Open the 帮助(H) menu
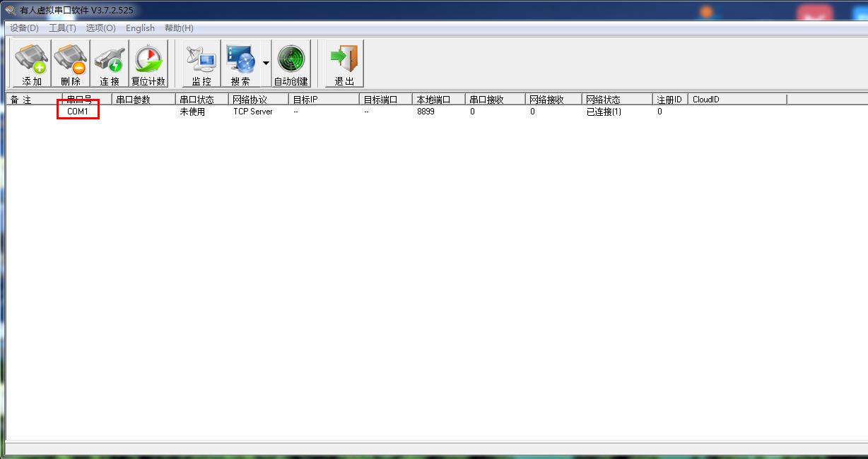The width and height of the screenshot is (868, 459). (x=179, y=28)
